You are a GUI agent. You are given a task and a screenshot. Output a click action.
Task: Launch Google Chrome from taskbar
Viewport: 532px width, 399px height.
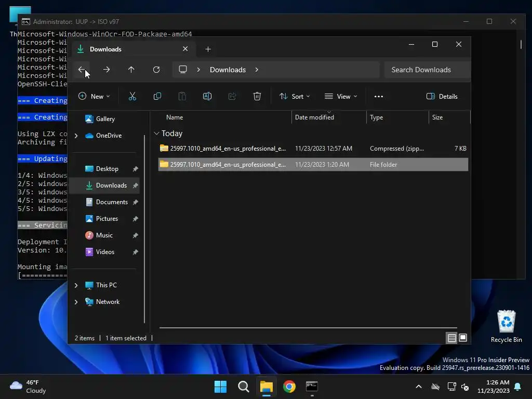pos(289,387)
